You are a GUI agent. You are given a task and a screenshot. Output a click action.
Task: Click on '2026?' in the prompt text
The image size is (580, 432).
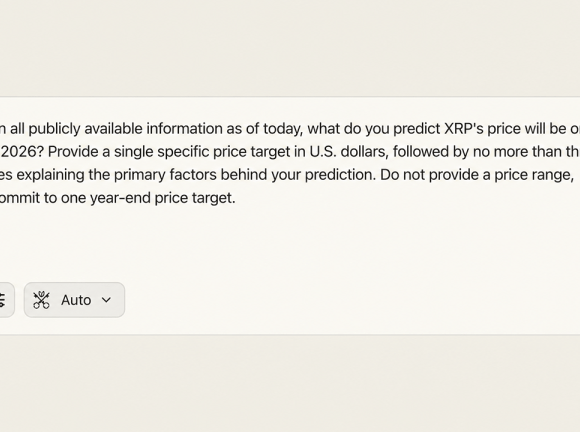pyautogui.click(x=22, y=152)
